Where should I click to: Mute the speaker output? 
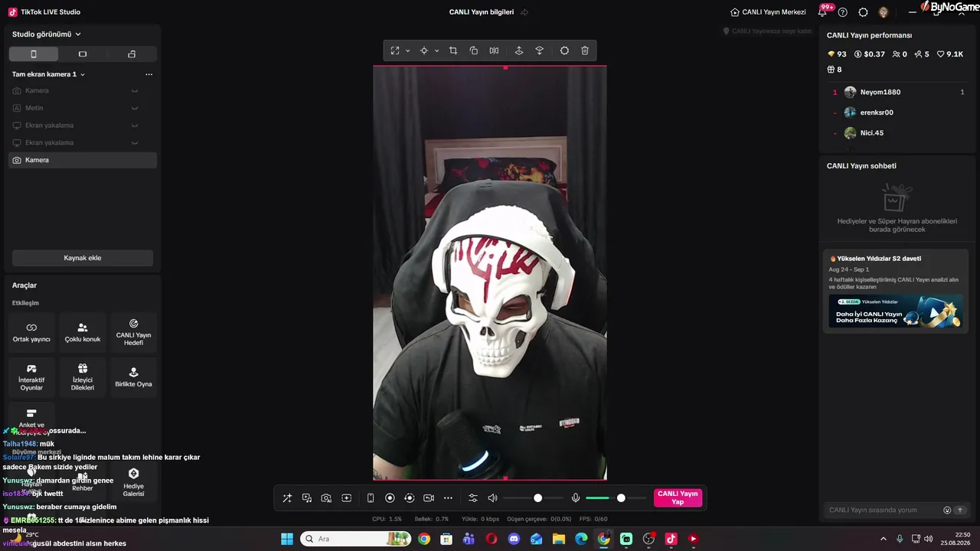[492, 498]
